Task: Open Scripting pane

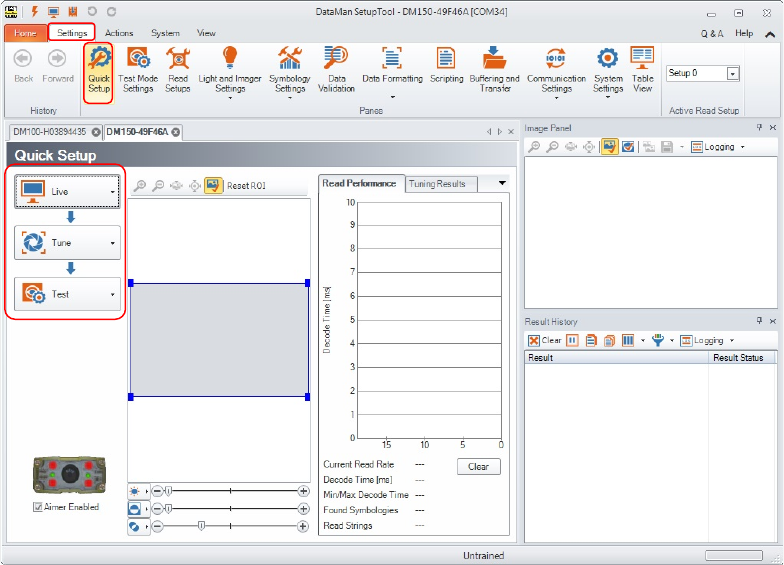Action: 446,69
